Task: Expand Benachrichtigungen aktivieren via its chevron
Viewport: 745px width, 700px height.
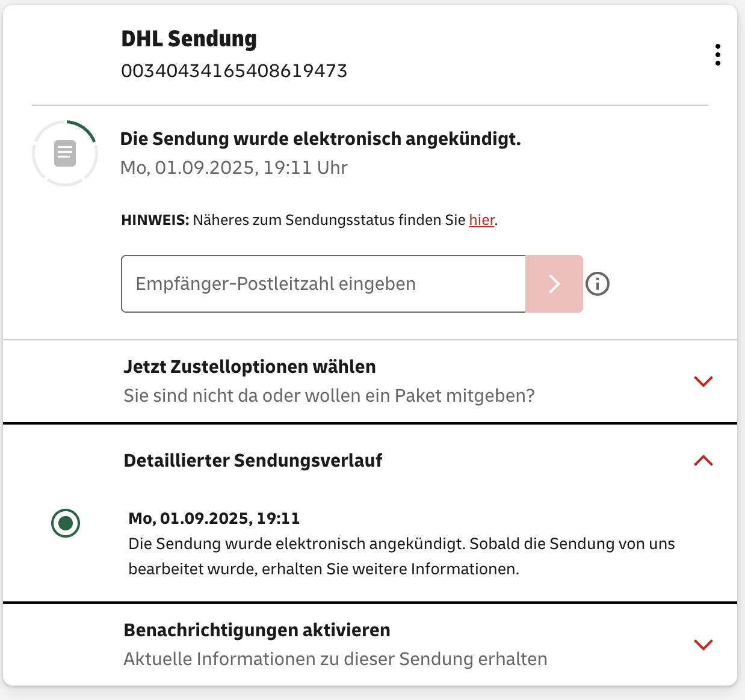Action: [x=703, y=645]
